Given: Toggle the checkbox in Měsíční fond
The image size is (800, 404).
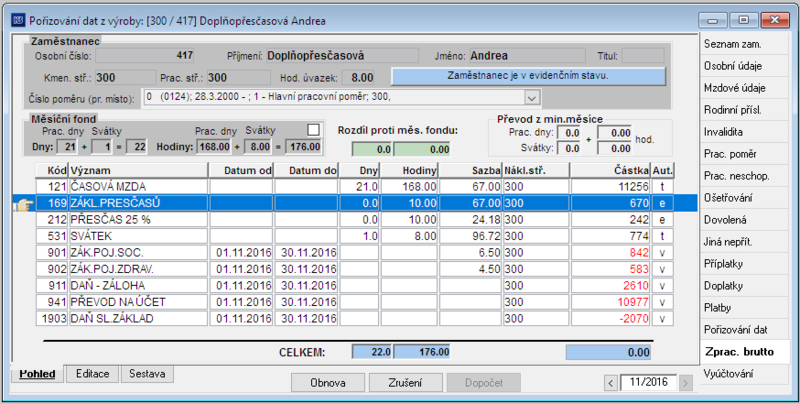Looking at the screenshot, I should 314,130.
